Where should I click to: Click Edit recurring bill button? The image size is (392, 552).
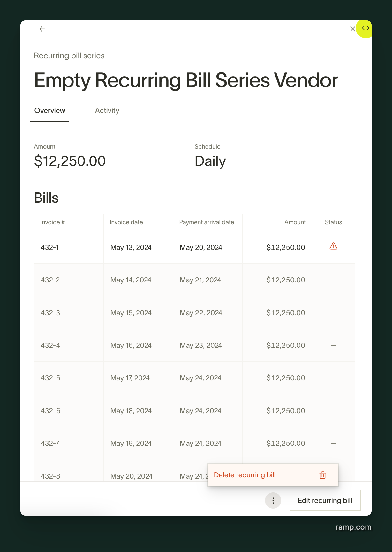click(x=325, y=500)
